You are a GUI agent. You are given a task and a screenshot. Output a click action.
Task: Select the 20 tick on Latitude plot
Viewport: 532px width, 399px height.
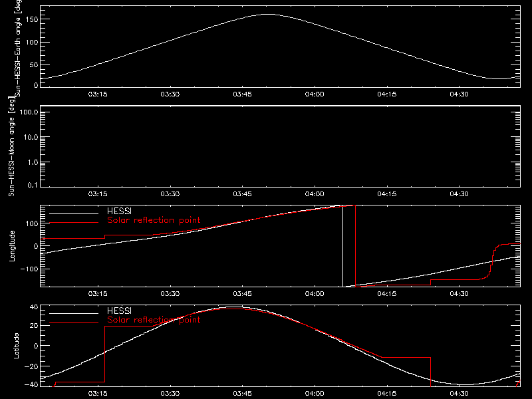pyautogui.click(x=34, y=326)
